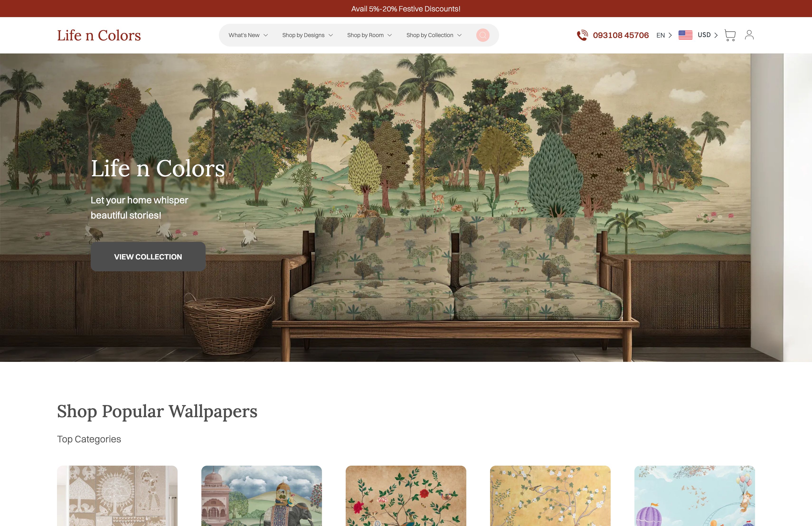Click the VIEW COLLECTION button
The image size is (812, 526).
(148, 257)
